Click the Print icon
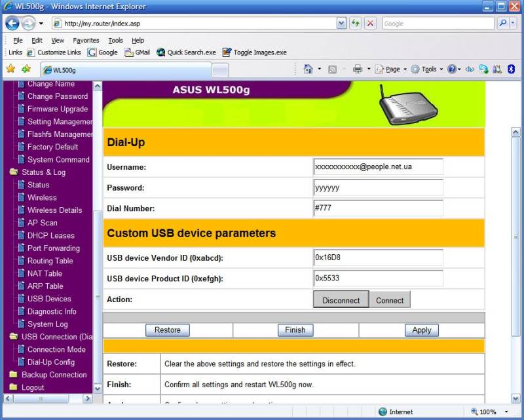This screenshot has width=524, height=420. pos(358,69)
